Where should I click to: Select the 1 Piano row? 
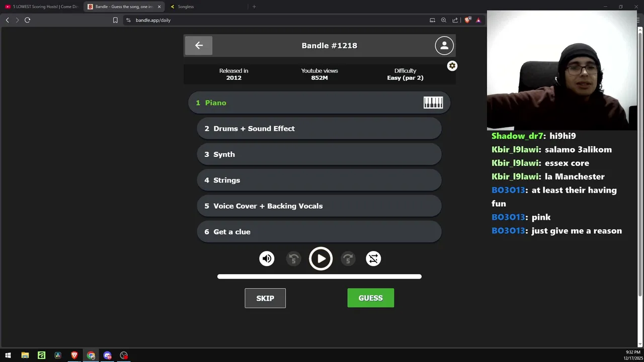tap(319, 103)
